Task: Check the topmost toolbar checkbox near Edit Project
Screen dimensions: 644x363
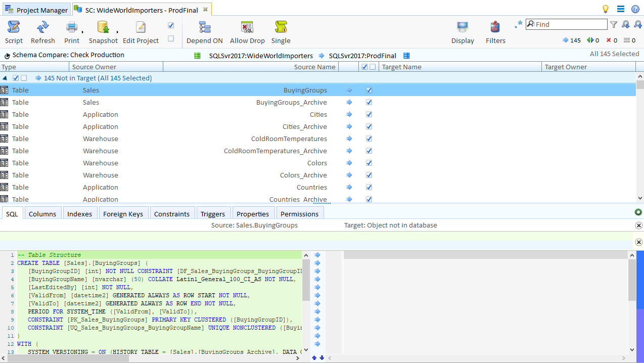Action: coord(170,24)
